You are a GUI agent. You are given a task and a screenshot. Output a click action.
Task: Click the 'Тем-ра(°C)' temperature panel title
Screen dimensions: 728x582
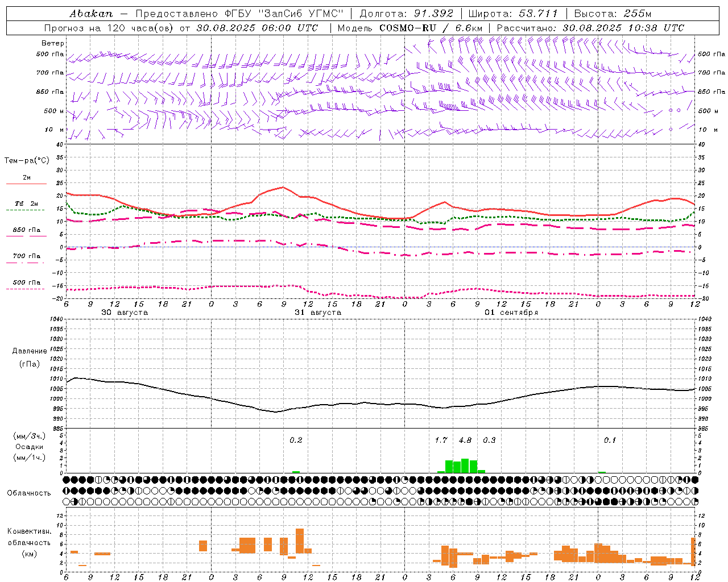pos(27,160)
